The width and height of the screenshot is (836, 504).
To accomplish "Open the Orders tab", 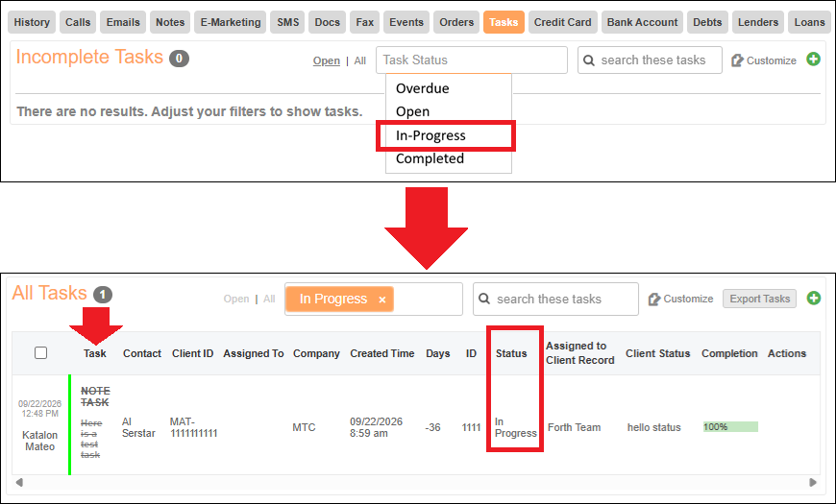I will [456, 22].
